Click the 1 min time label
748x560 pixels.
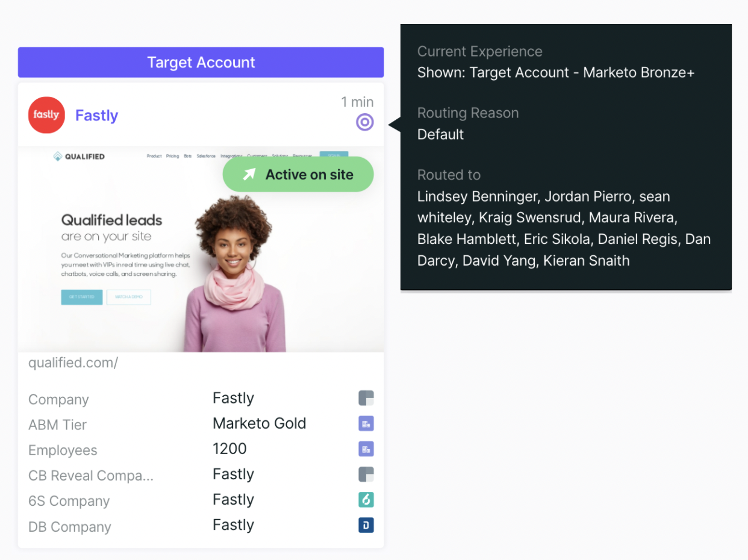pos(357,102)
